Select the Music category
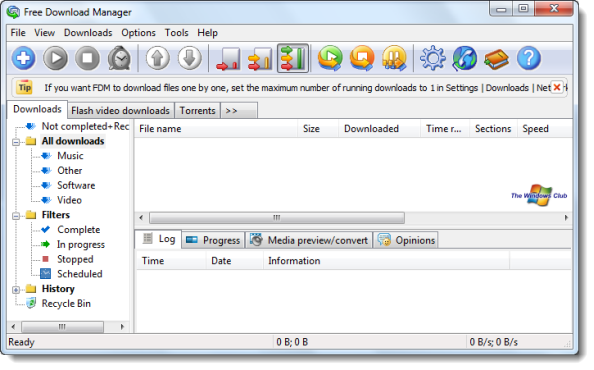594x370 pixels. tap(70, 156)
